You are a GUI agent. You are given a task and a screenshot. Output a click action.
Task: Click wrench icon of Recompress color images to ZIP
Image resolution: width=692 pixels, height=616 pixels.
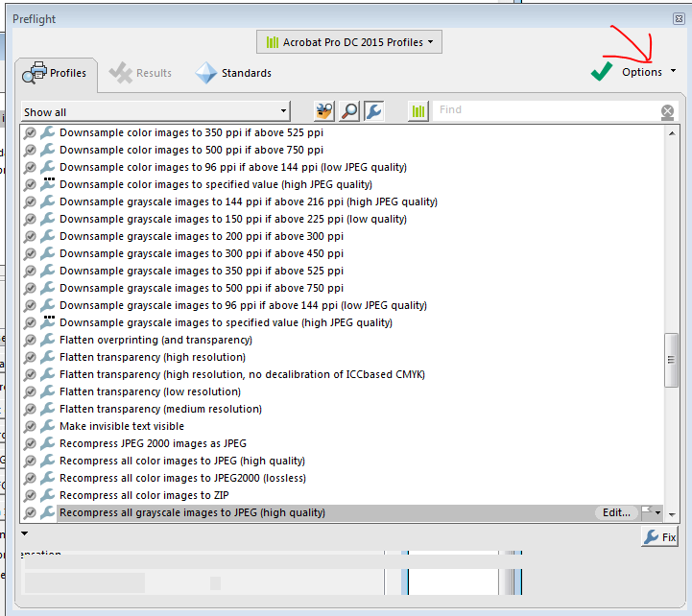click(47, 495)
